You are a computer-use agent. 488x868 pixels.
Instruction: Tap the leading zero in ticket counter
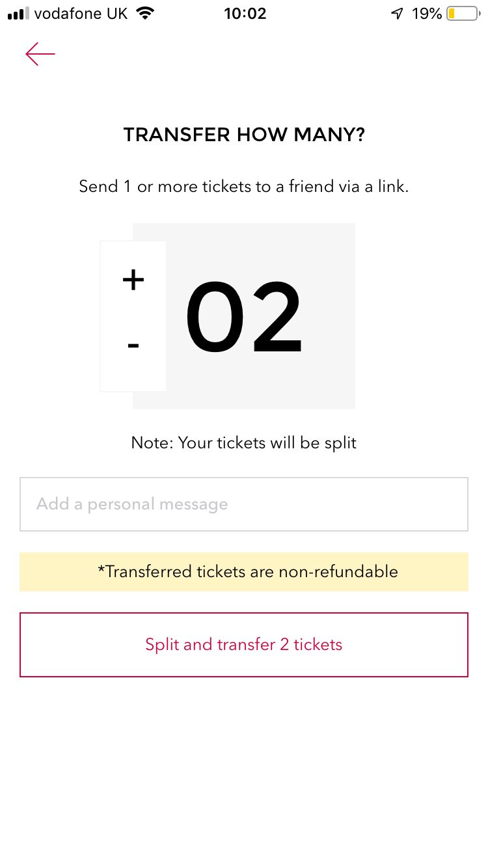[x=214, y=316]
